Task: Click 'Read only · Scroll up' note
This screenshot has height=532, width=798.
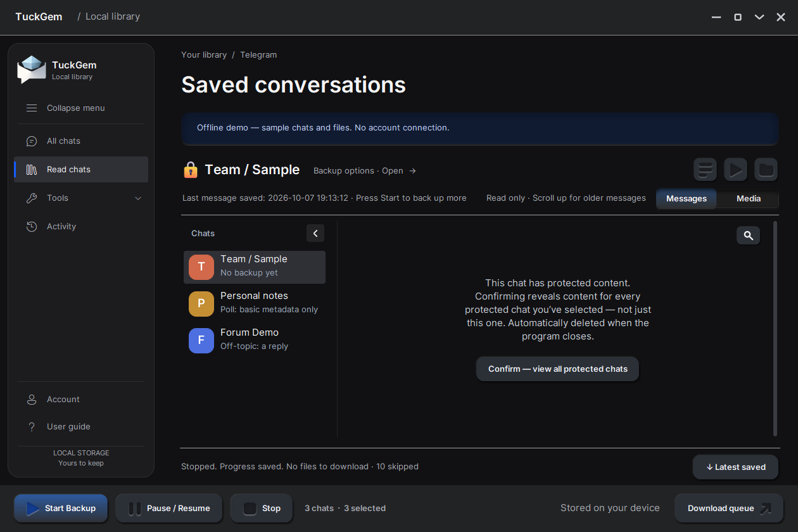Action: [x=566, y=198]
